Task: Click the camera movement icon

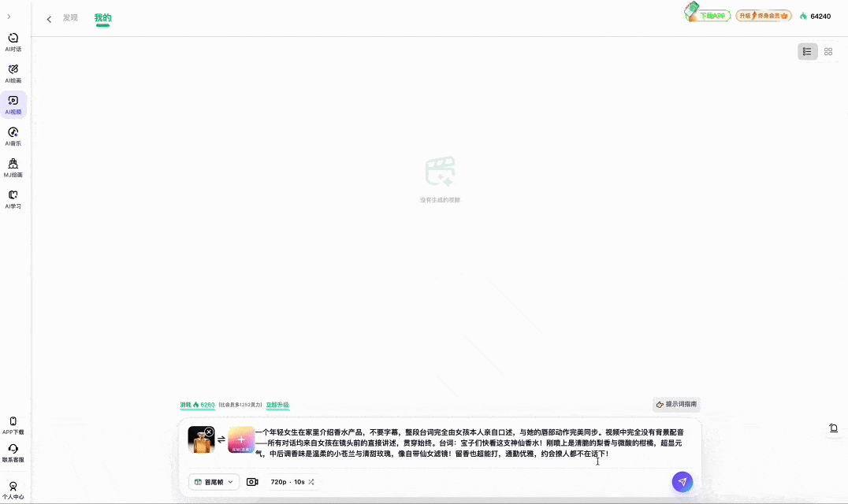Action: pyautogui.click(x=252, y=482)
